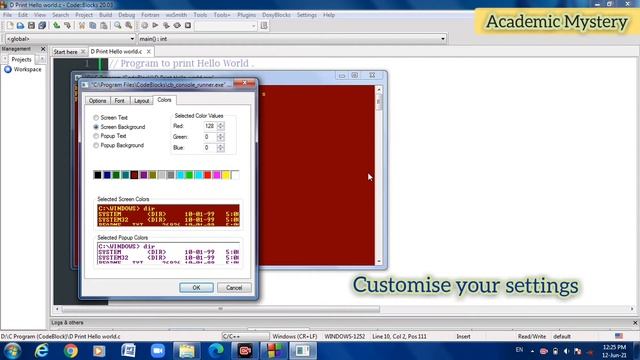This screenshot has width=640, height=360.
Task: Open the Build menu
Action: 105,15
